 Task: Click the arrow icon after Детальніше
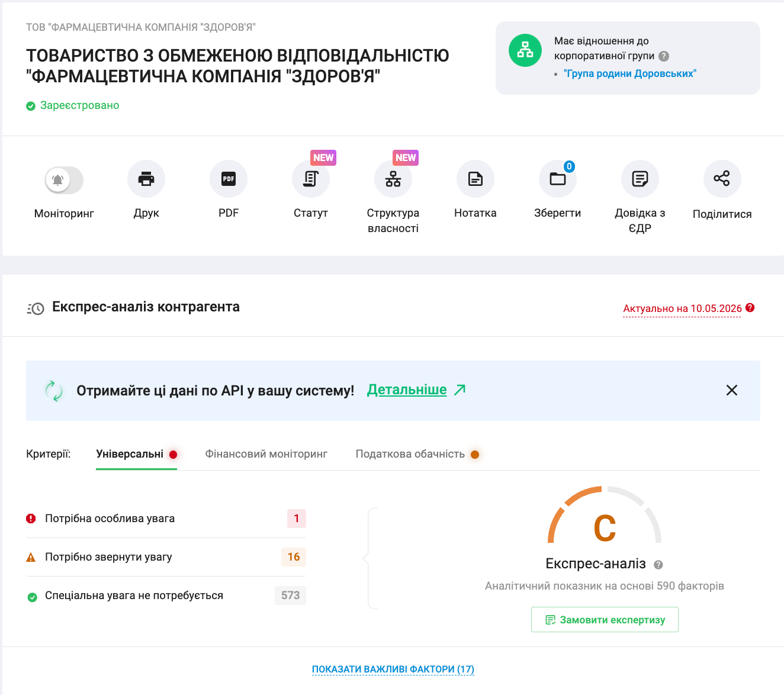460,390
